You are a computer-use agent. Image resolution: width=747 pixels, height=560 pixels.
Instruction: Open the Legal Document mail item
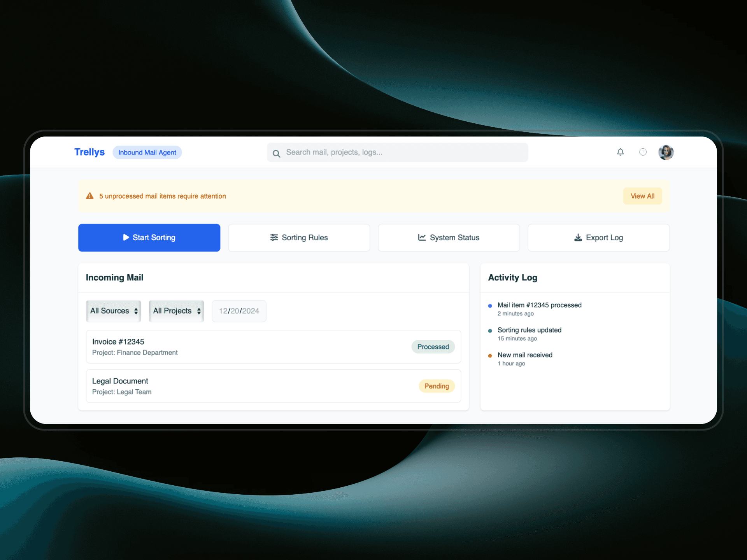[x=249, y=386]
